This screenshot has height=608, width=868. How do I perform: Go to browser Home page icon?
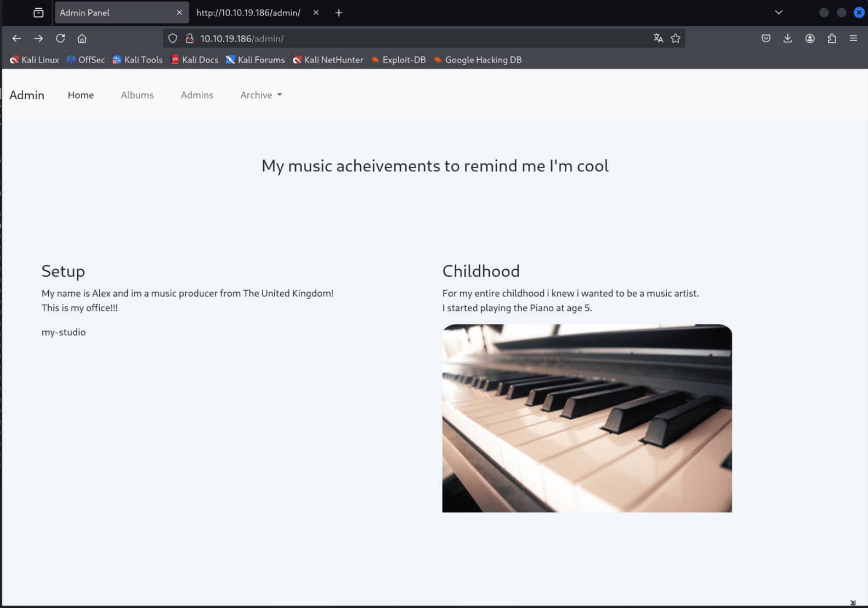pyautogui.click(x=82, y=38)
